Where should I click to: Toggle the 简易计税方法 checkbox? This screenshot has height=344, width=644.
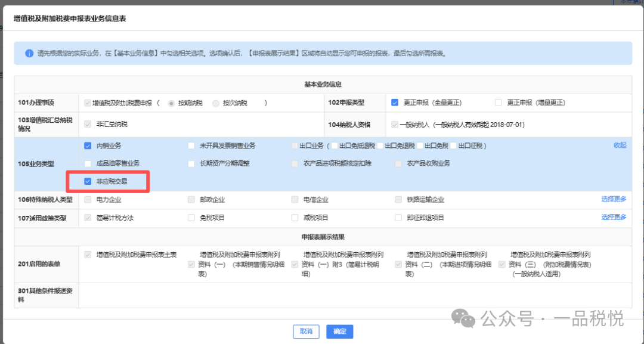[88, 218]
